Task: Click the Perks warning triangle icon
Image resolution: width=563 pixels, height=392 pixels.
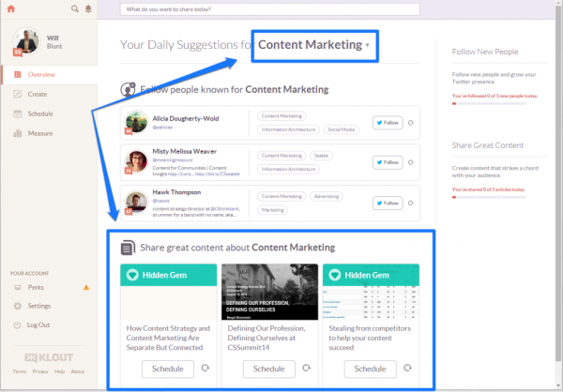Action: coord(86,287)
